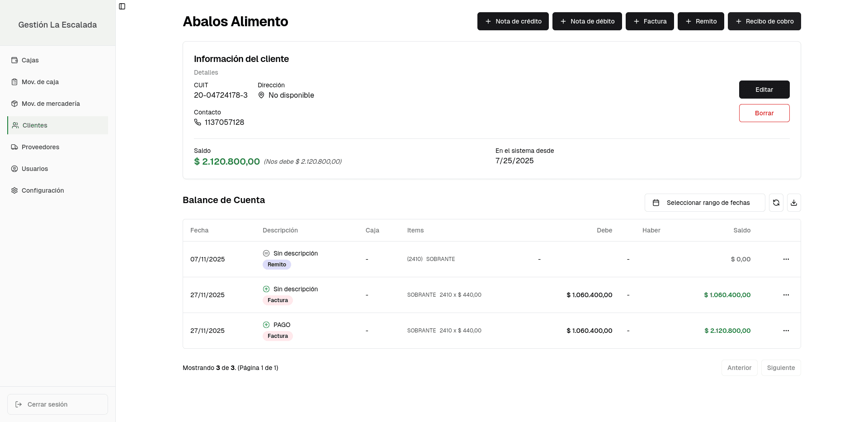
Task: Click the logout icon next to Cerrar sesión
Action: [18, 404]
